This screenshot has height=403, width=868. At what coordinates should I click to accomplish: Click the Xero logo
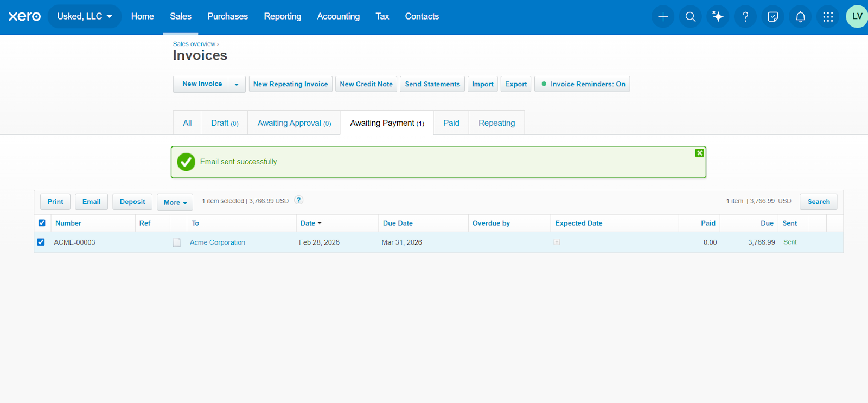pyautogui.click(x=24, y=16)
